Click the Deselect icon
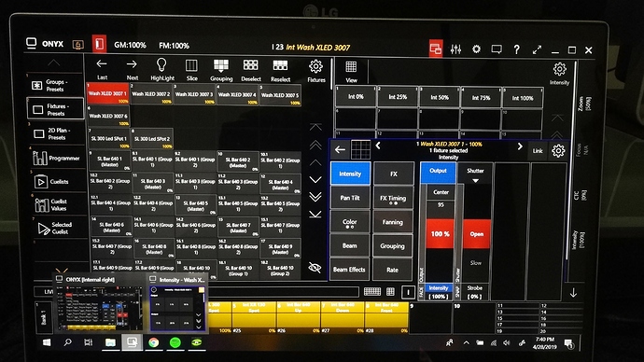644x362 pixels. pos(250,65)
